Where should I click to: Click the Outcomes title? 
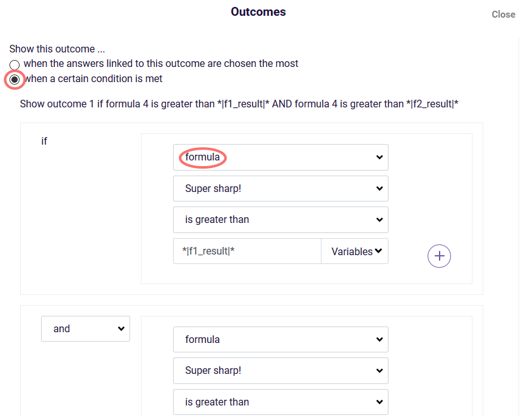pos(258,11)
